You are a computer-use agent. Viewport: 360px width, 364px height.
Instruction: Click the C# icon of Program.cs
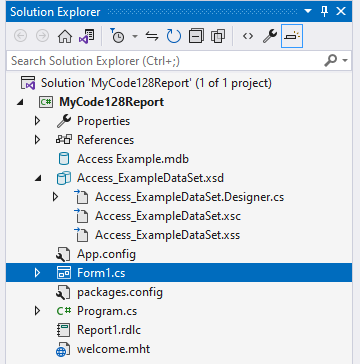(63, 311)
